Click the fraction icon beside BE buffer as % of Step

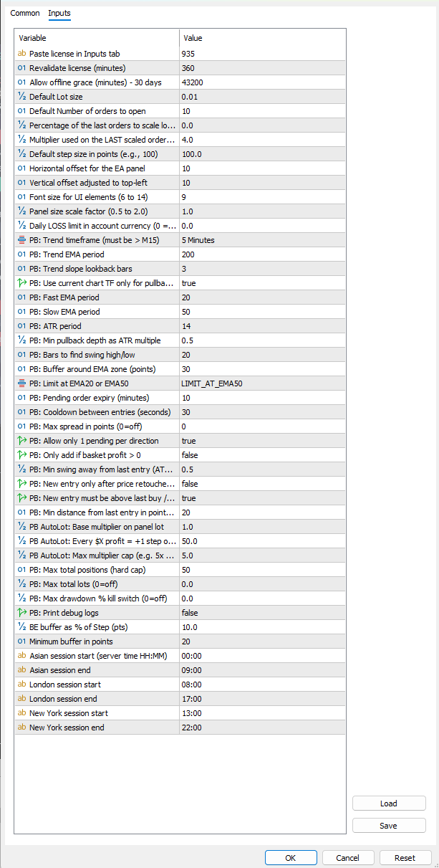click(21, 627)
